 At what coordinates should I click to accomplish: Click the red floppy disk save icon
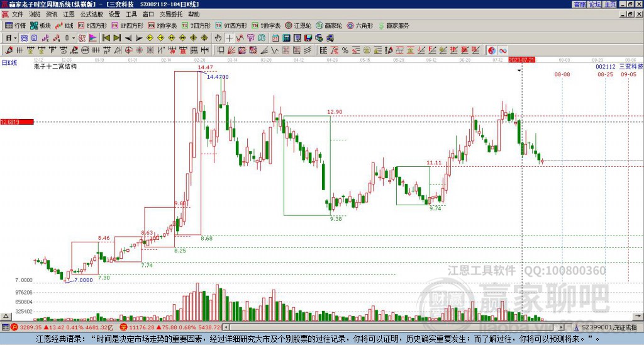point(308,38)
